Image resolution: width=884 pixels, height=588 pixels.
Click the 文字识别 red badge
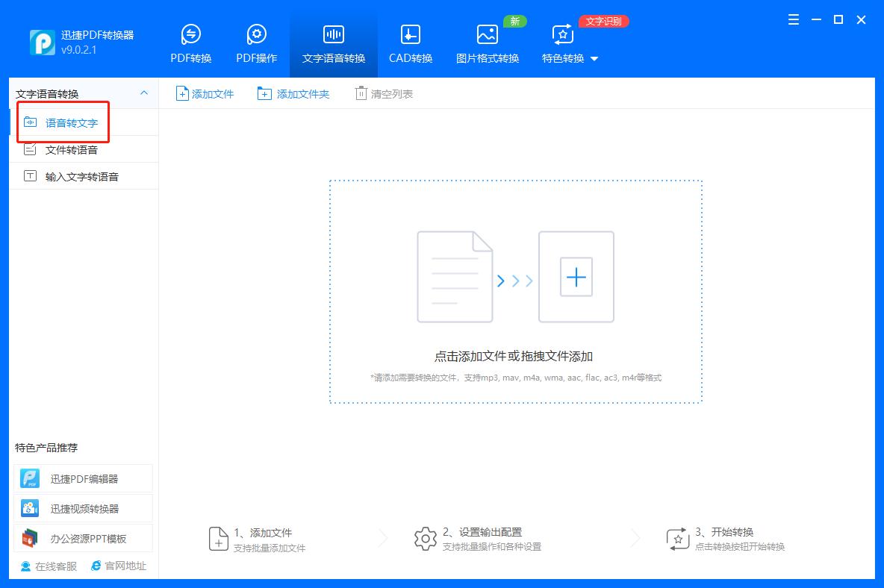[x=603, y=22]
